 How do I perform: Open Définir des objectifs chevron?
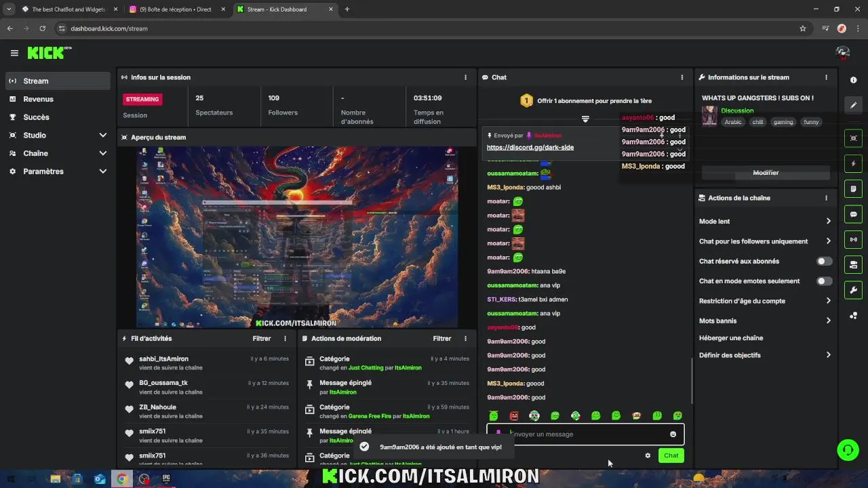click(828, 354)
